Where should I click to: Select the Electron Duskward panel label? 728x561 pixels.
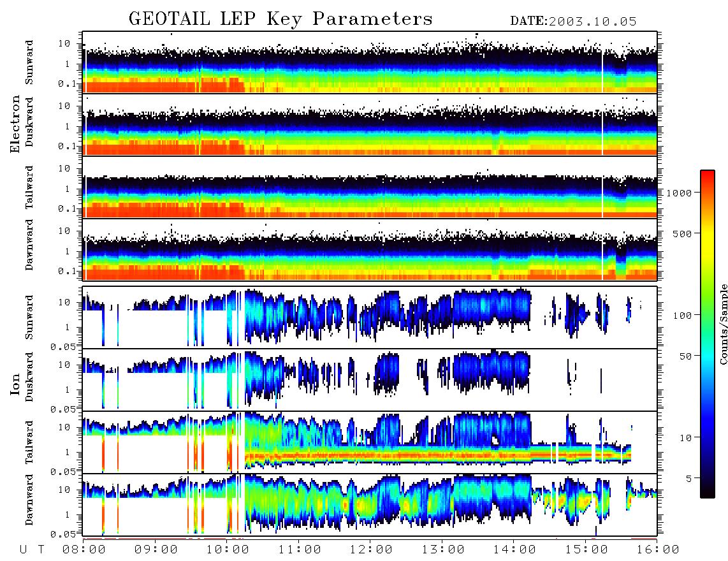pos(29,122)
